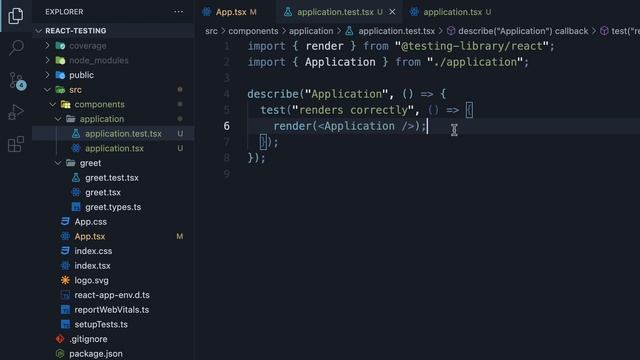
Task: Open logo.svg file
Action: (91, 280)
